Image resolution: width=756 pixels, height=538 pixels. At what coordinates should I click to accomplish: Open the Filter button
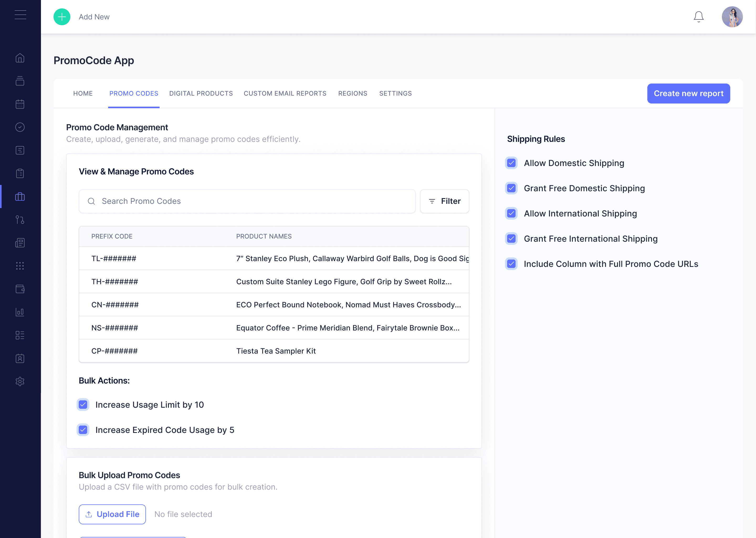click(x=444, y=201)
